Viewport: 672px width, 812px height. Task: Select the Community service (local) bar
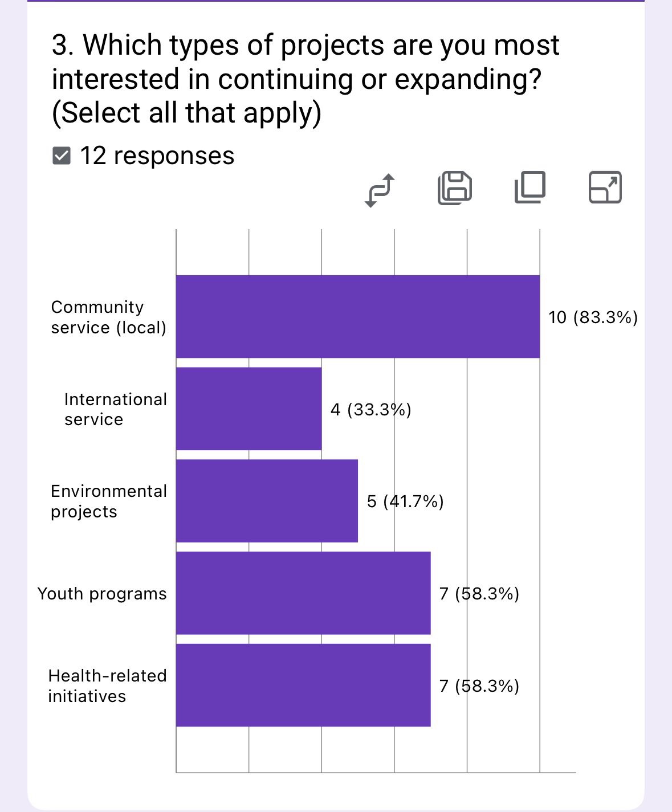(x=357, y=317)
